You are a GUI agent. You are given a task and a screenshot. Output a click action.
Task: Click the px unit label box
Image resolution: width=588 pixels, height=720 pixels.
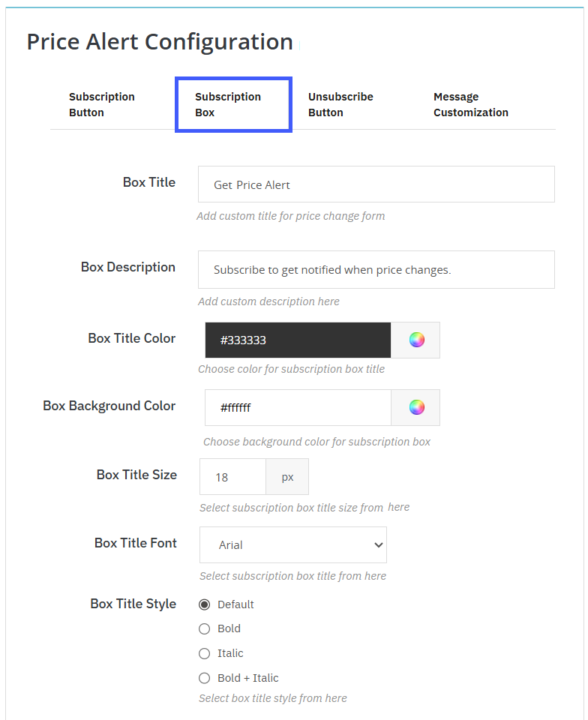coord(287,477)
